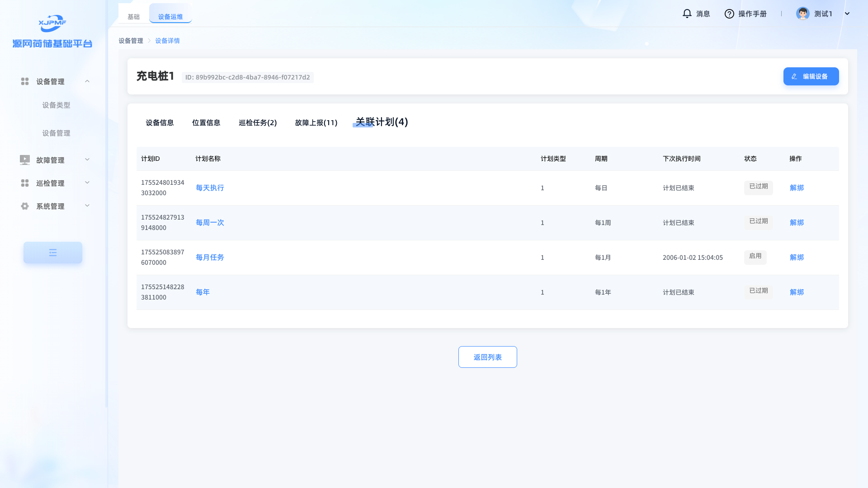Open the user account dropdown arrow
Image resolution: width=868 pixels, height=488 pixels.
pos(847,14)
